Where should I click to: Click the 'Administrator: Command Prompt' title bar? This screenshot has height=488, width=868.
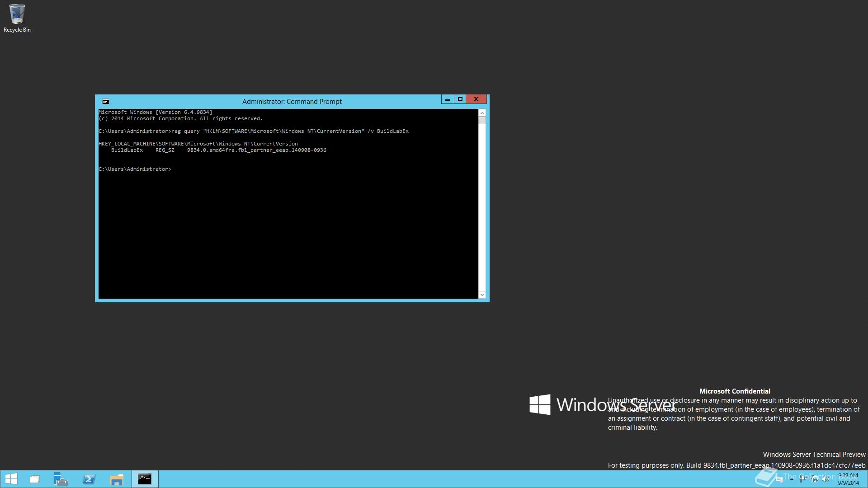pos(292,102)
